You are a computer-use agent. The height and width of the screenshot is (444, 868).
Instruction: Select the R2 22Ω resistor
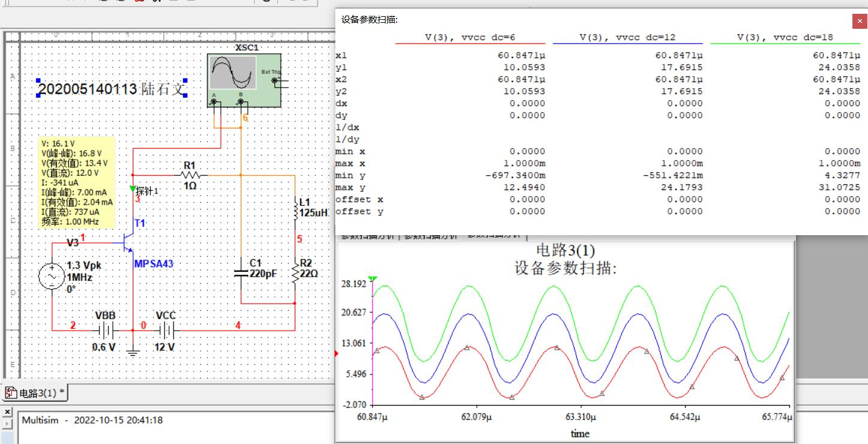[295, 273]
